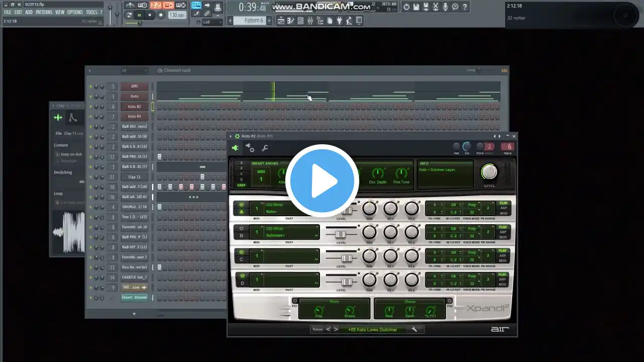Toggle the FX2 Chorus power button
The height and width of the screenshot is (362, 644).
450,301
